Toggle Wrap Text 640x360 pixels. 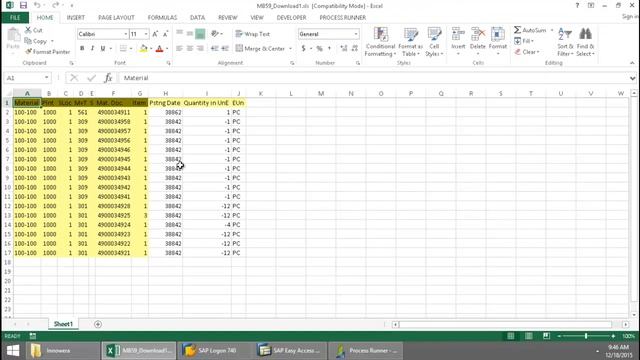tap(253, 34)
